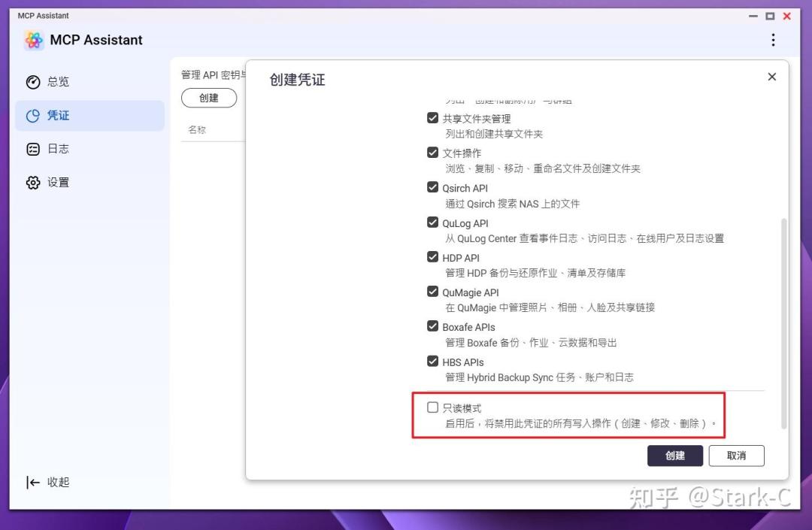Click the 凭证 sidebar icon
Screen dimensions: 812x530
tap(32, 116)
